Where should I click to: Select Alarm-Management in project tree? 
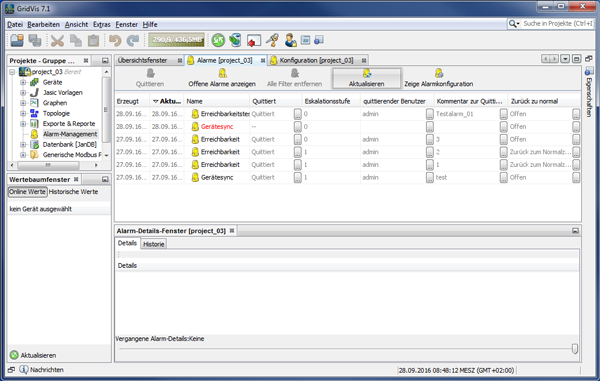(x=70, y=134)
